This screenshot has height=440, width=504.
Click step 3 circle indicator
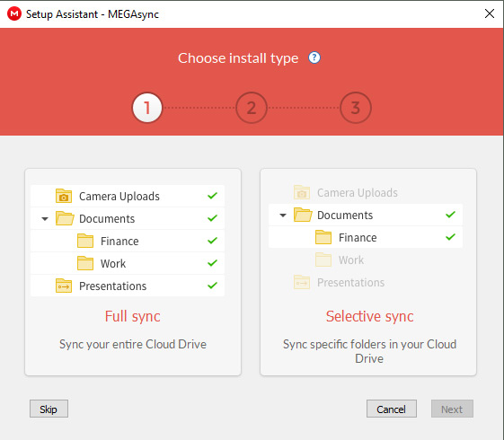356,108
